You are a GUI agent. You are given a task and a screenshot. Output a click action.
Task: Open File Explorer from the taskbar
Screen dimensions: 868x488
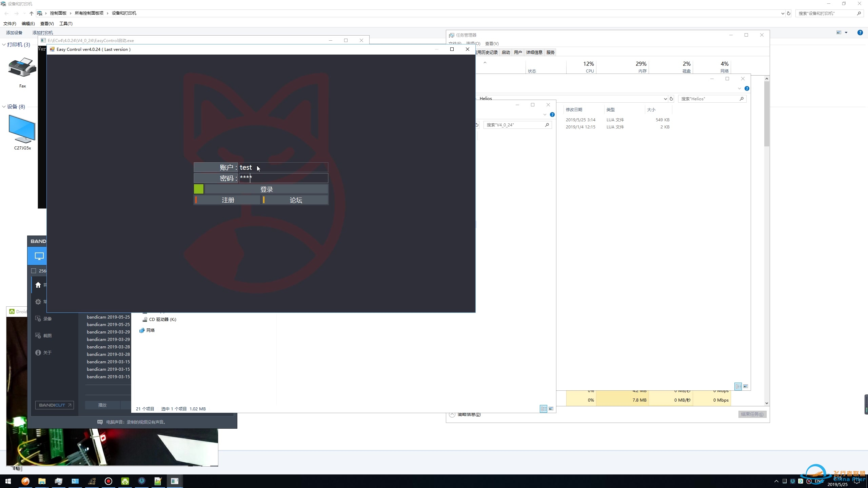pyautogui.click(x=42, y=481)
